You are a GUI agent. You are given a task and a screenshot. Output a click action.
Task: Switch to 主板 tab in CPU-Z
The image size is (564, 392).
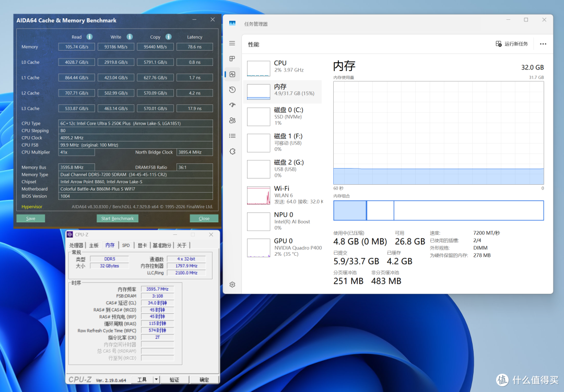tap(93, 245)
